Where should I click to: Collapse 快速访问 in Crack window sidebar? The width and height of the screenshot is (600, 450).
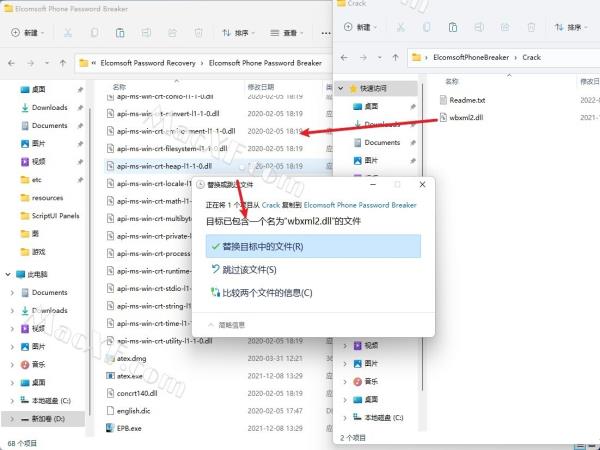coord(341,88)
